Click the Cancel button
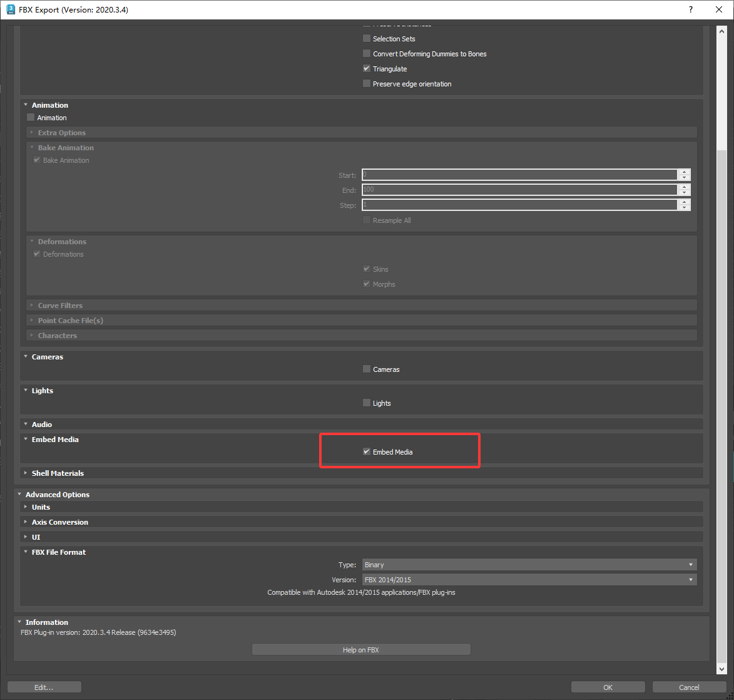734x700 pixels. pyautogui.click(x=689, y=687)
